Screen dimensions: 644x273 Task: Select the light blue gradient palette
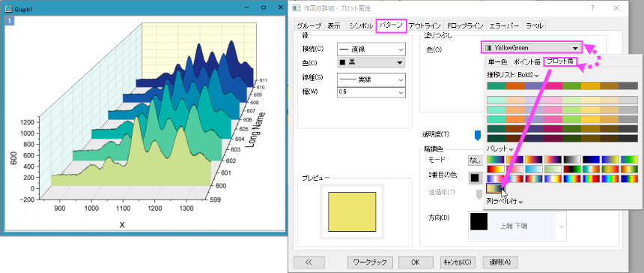point(534,169)
